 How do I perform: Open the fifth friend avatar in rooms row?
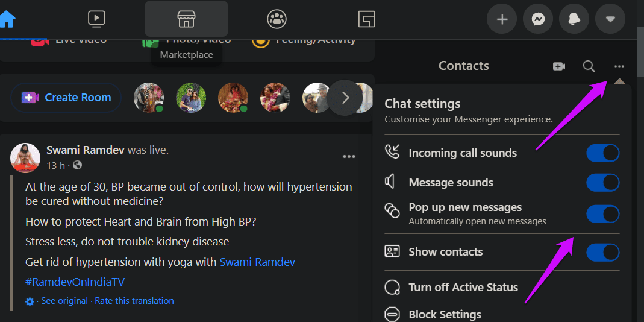click(317, 98)
